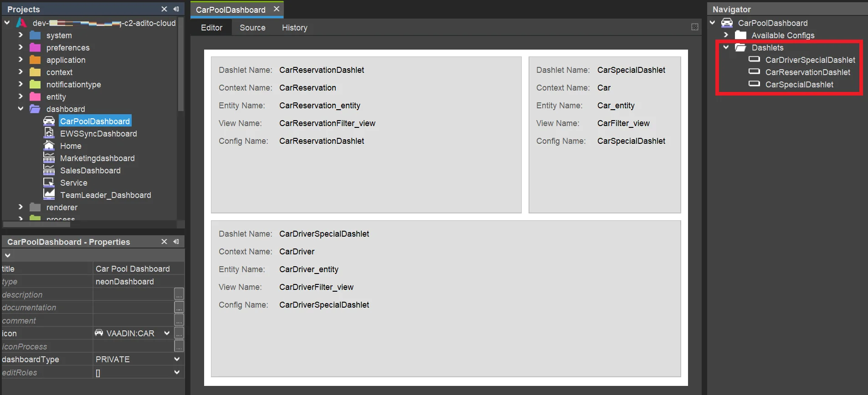The image size is (868, 395).
Task: Select the CarDriverSpecialDashlet tile in editor
Action: [446, 299]
